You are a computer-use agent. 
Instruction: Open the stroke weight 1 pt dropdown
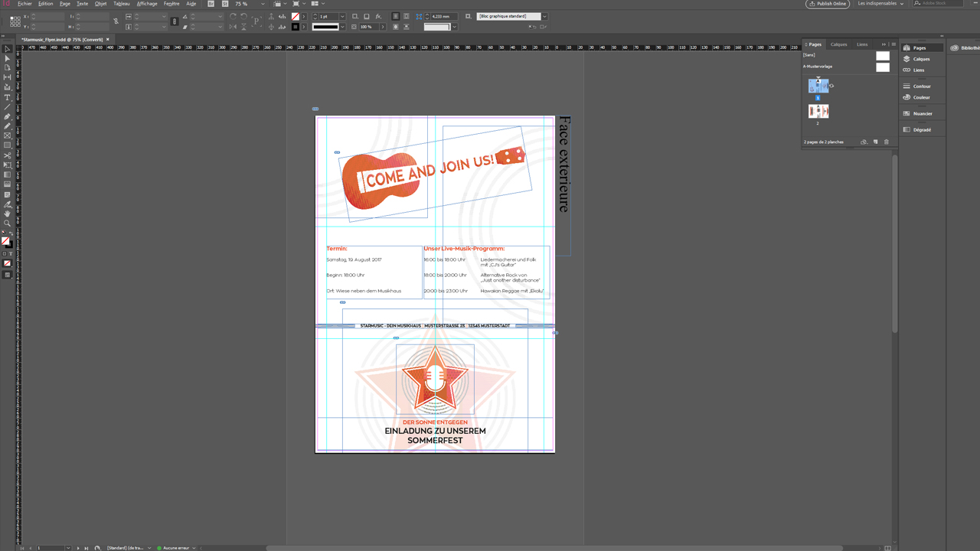coord(342,16)
